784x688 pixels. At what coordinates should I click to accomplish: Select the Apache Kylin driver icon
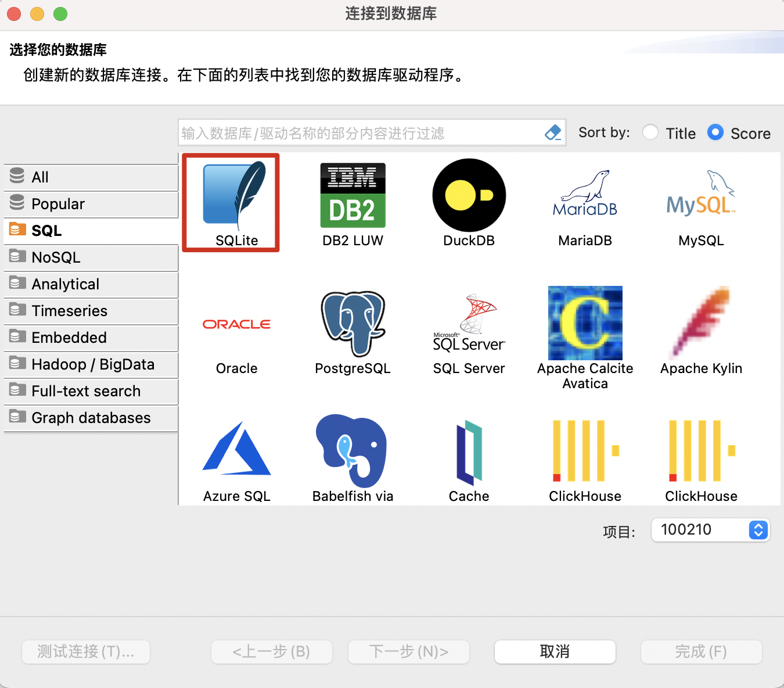[701, 323]
